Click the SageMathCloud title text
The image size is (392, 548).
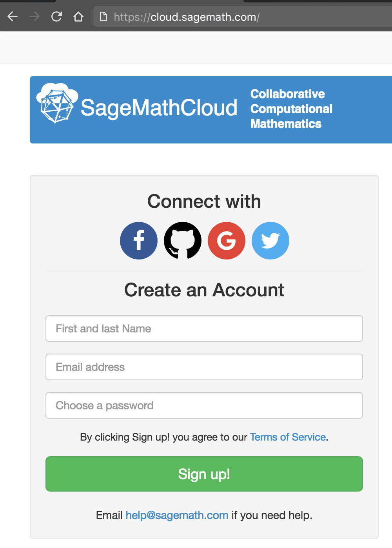pyautogui.click(x=159, y=108)
